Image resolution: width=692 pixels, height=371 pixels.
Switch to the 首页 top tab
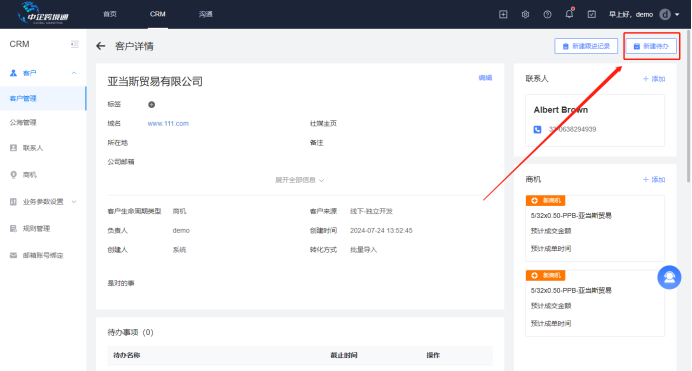point(110,14)
